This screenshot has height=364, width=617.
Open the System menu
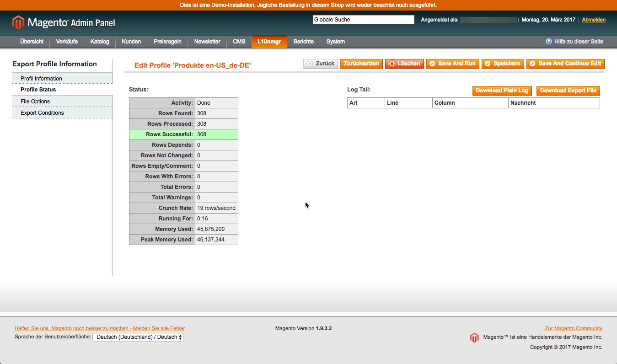pos(335,42)
